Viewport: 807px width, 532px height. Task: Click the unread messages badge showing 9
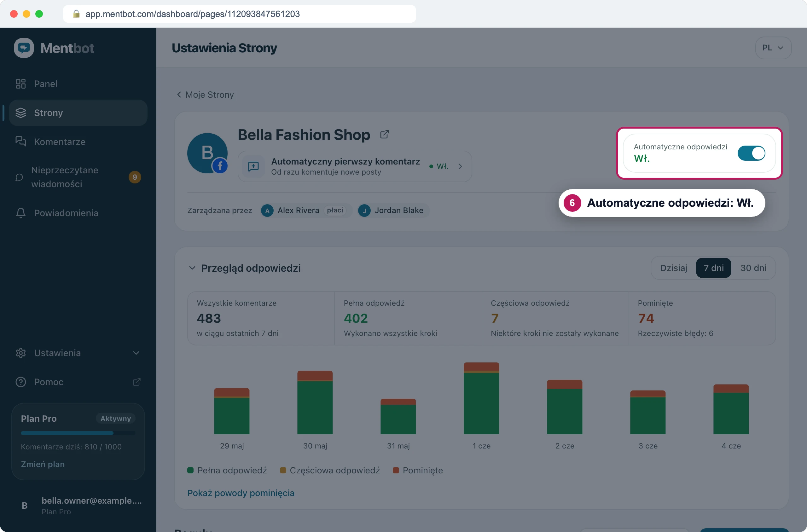tap(135, 177)
